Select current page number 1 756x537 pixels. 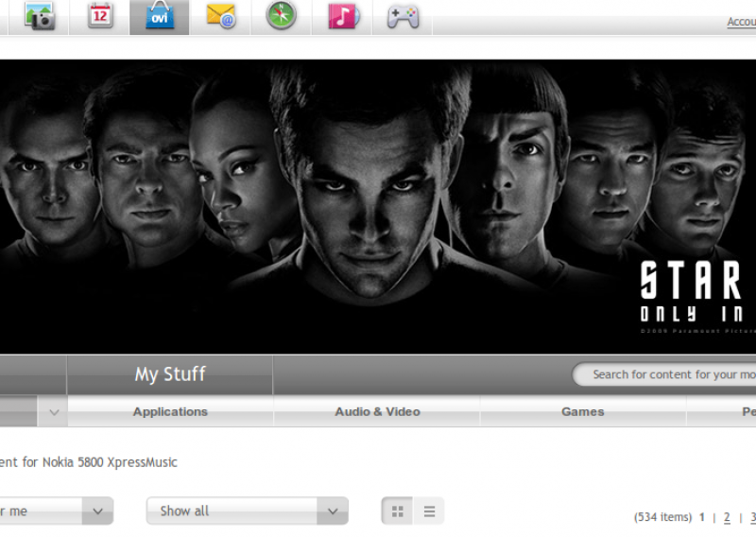click(702, 517)
